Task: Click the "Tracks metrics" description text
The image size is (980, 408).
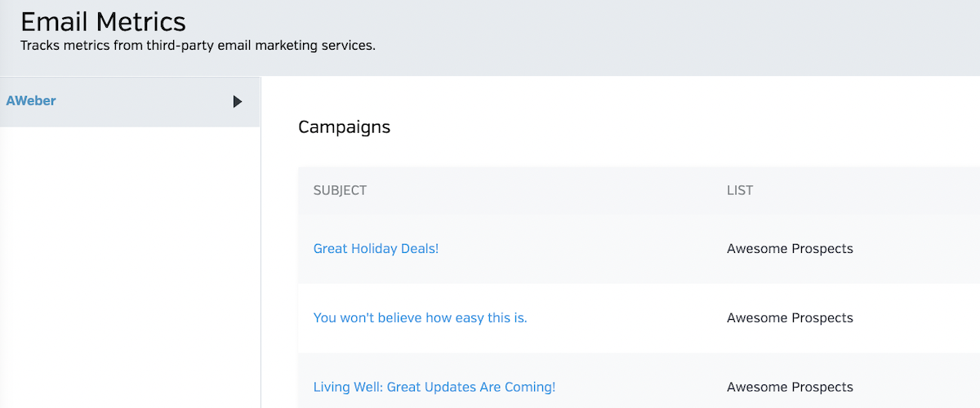Action: (x=197, y=46)
